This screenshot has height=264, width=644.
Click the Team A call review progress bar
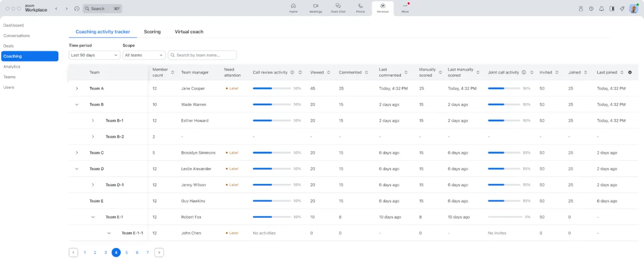pyautogui.click(x=272, y=89)
